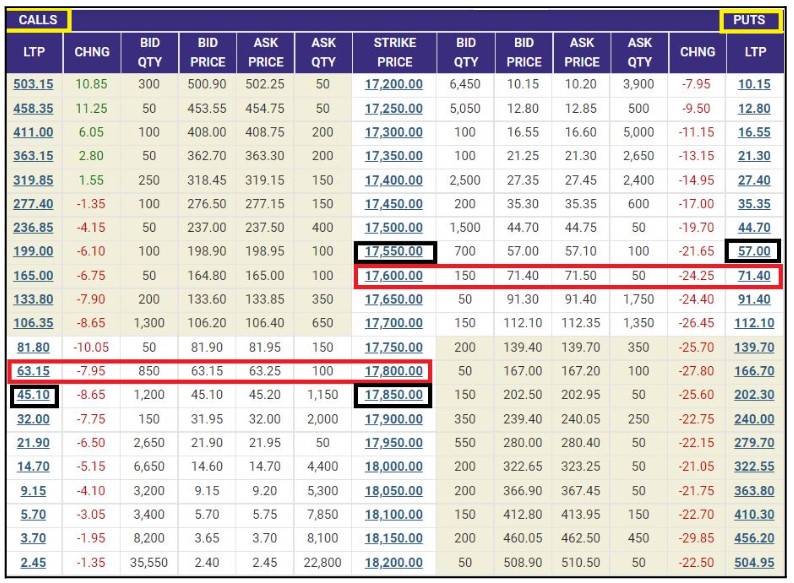Click the STRIKE PRICE column header

pos(393,52)
